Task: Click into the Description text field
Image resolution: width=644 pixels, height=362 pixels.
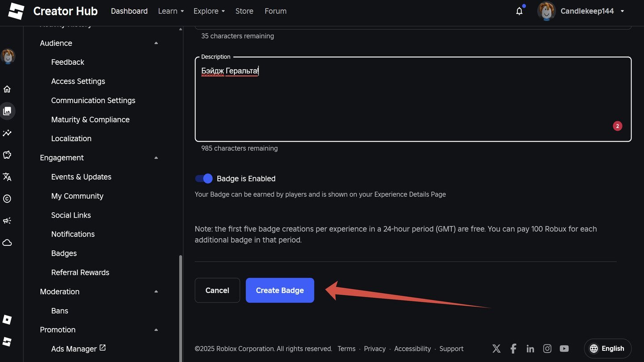Action: click(x=413, y=99)
